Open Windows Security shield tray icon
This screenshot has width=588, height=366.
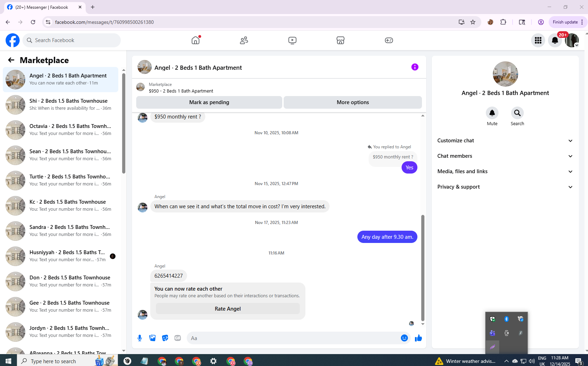(x=493, y=319)
